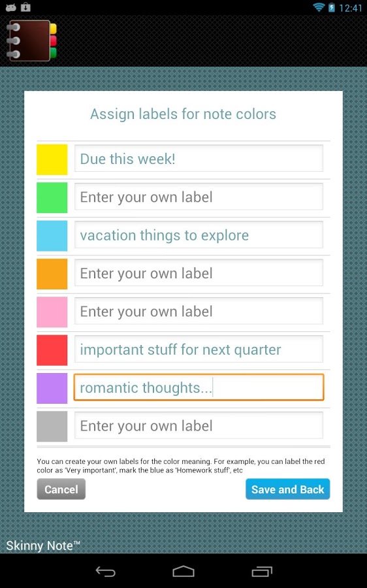Tap the download notification icon in status bar
Screen dimensions: 367x588
25,7
